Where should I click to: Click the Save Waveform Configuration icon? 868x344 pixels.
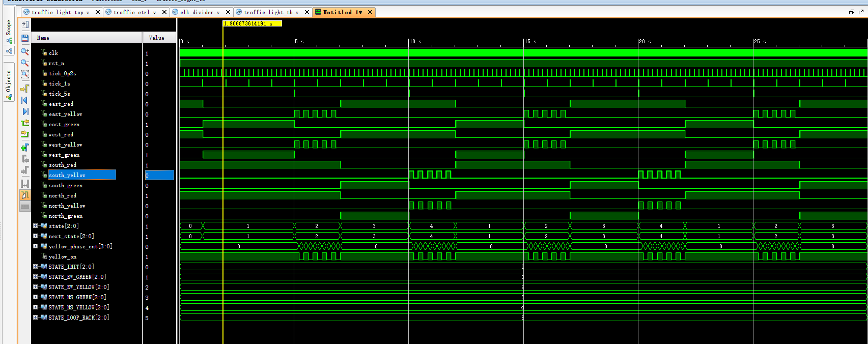24,38
